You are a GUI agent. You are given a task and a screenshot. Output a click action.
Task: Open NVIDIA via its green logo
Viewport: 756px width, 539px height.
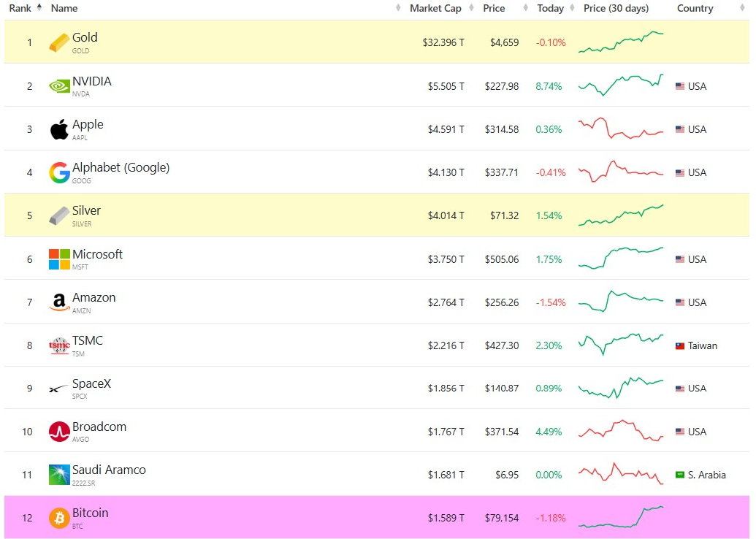(x=59, y=86)
